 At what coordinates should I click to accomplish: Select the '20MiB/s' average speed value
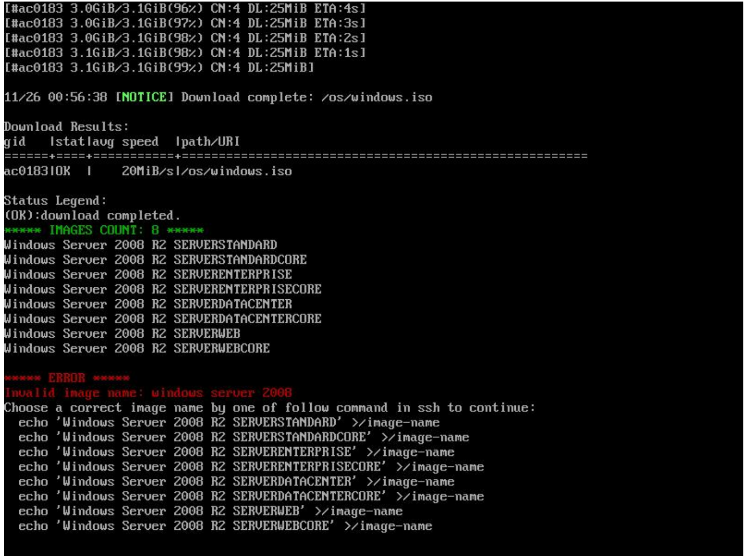(x=148, y=171)
